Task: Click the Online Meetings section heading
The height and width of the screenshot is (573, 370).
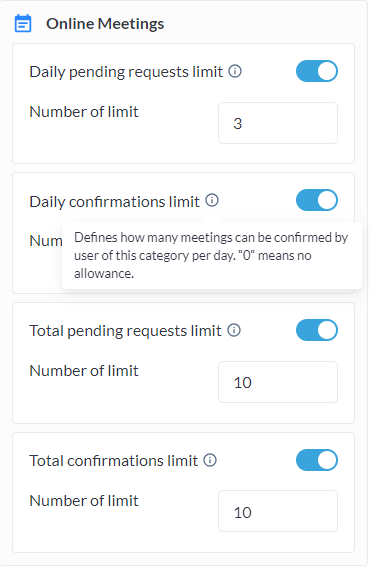Action: tap(105, 24)
